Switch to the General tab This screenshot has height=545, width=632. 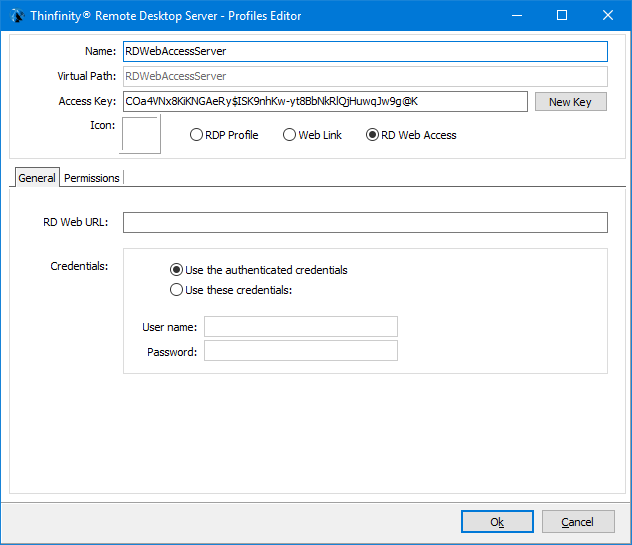coord(37,178)
